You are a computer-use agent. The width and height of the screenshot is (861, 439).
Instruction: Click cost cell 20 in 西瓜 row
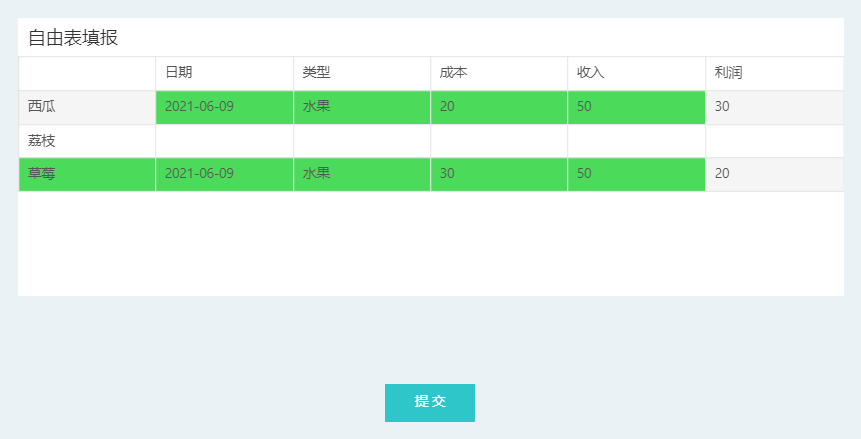click(x=499, y=107)
